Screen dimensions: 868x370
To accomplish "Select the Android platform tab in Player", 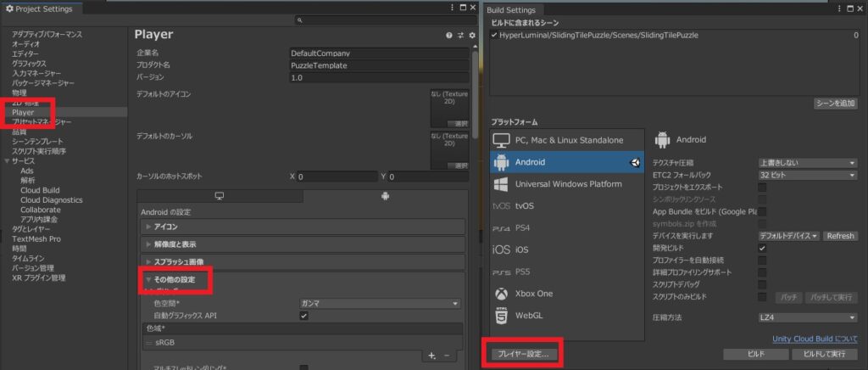I will pos(386,196).
